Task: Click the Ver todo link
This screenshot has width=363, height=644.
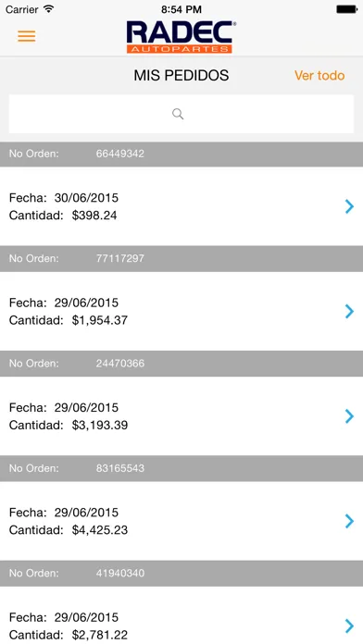Action: [x=319, y=76]
